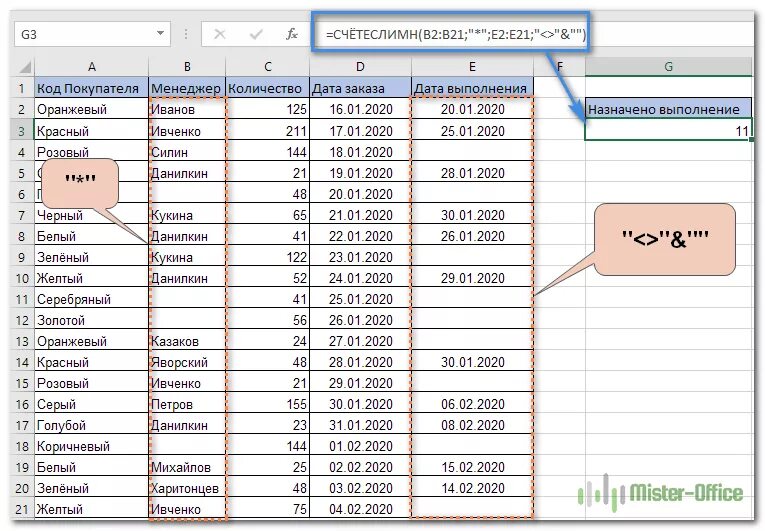This screenshot has width=765, height=531.
Task: Click customer cell 'Коричневый'
Action: [91, 446]
